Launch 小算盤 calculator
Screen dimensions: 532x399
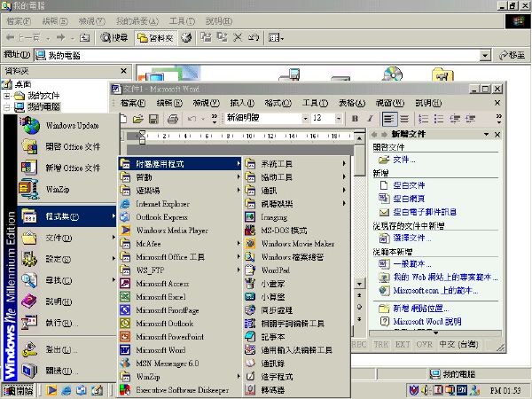coord(296,297)
